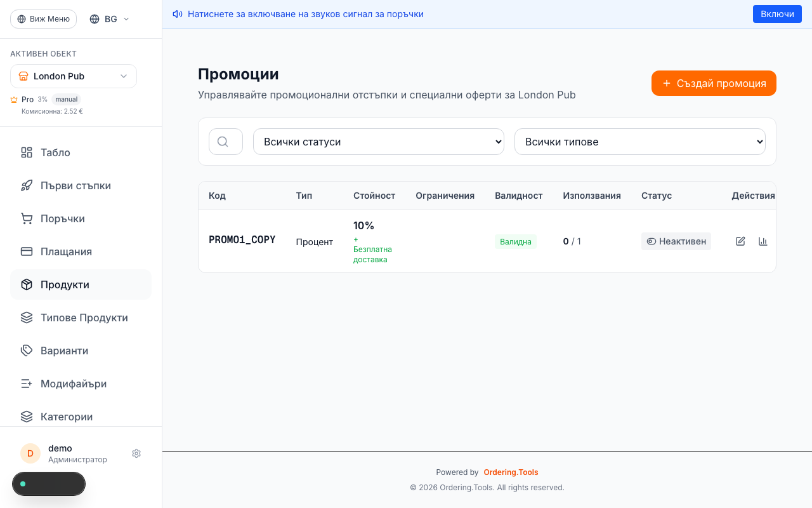Enable order sound notifications via Включи

point(777,13)
